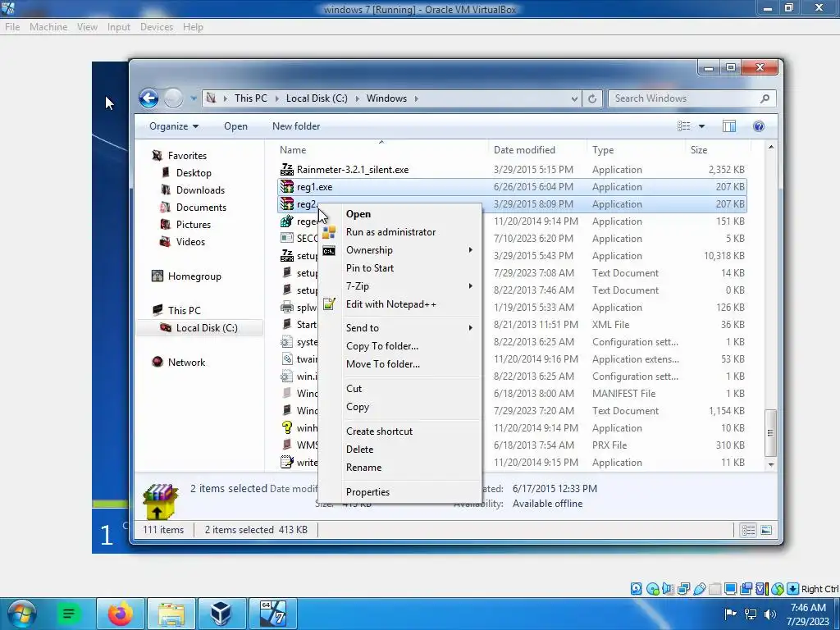Switch to large icons status bar icon

766,531
